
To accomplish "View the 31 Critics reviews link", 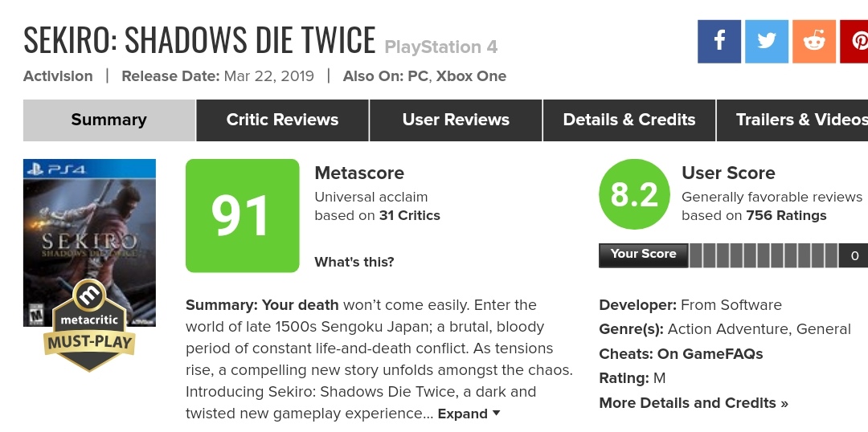I will tap(409, 215).
